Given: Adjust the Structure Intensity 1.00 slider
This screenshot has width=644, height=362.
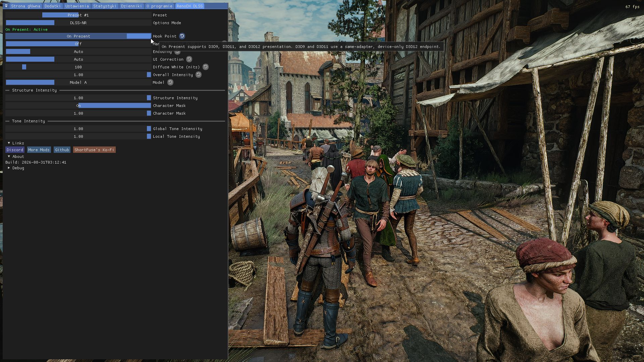Looking at the screenshot, I should (x=78, y=98).
